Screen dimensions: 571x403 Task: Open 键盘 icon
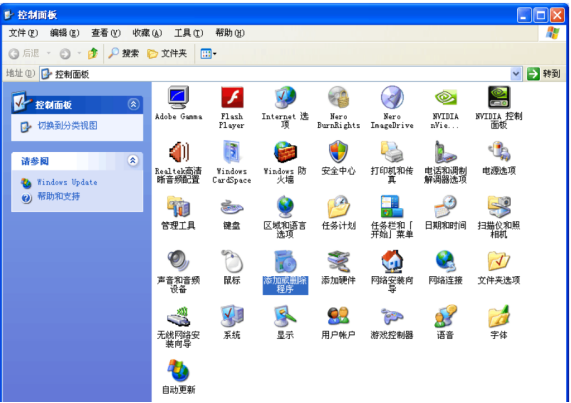[232, 207]
